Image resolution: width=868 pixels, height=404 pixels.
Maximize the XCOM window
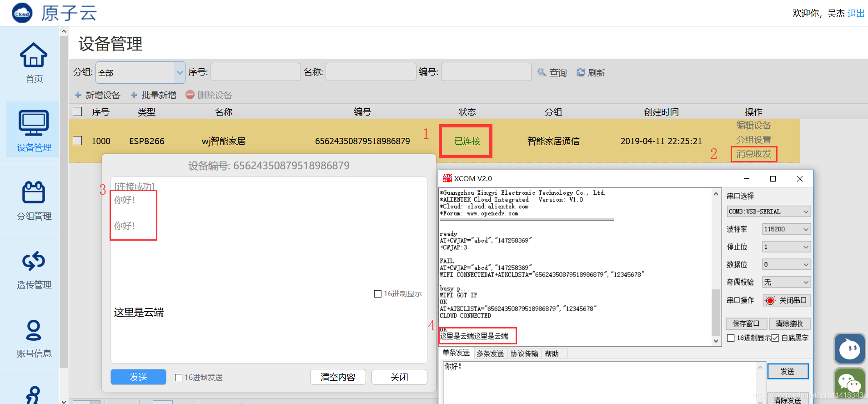pyautogui.click(x=773, y=179)
